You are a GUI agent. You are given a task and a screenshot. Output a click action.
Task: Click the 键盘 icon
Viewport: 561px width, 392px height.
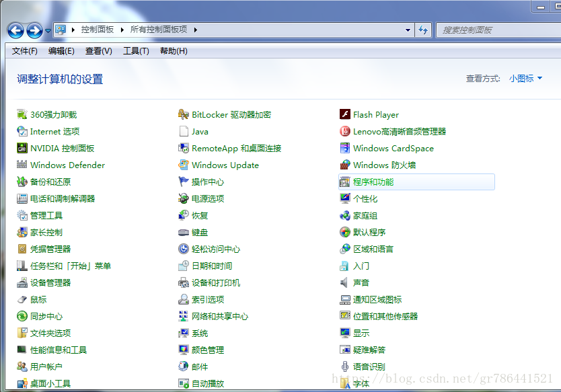[x=184, y=232]
